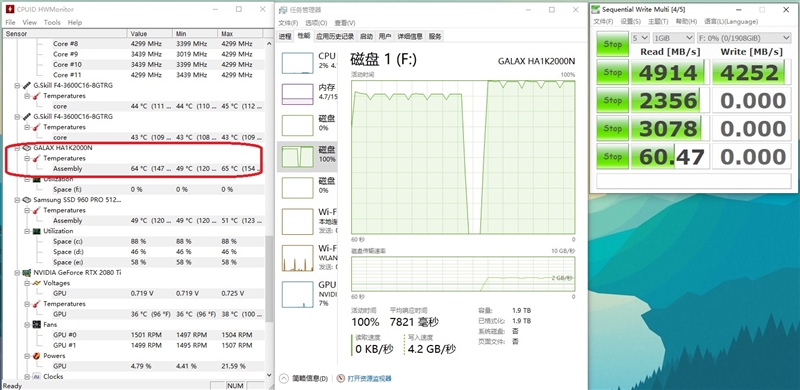800x390 pixels.
Task: Open 设置(S) menu in CrystalDiskMark
Action: [630, 21]
